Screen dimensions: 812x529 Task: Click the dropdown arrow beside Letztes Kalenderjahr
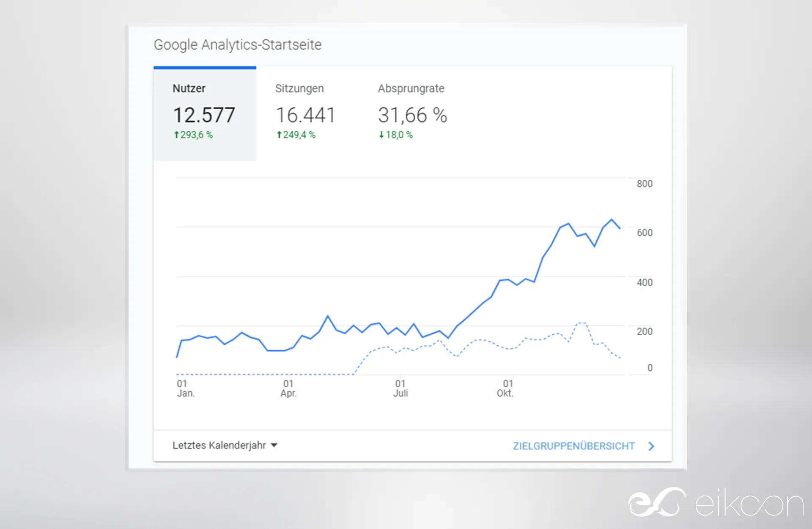pos(274,445)
